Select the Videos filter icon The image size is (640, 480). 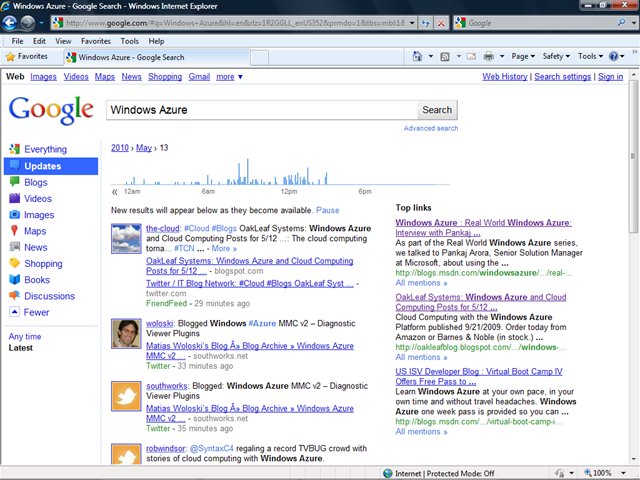tap(14, 199)
